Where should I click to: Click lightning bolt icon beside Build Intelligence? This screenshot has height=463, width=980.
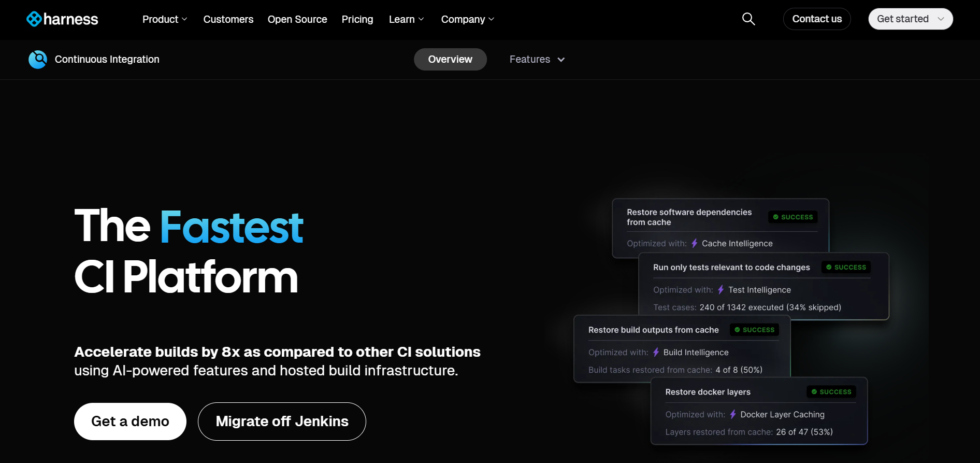pyautogui.click(x=656, y=352)
